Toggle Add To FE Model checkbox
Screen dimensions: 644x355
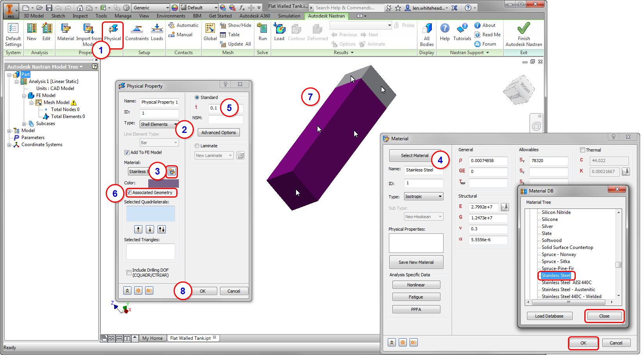127,152
